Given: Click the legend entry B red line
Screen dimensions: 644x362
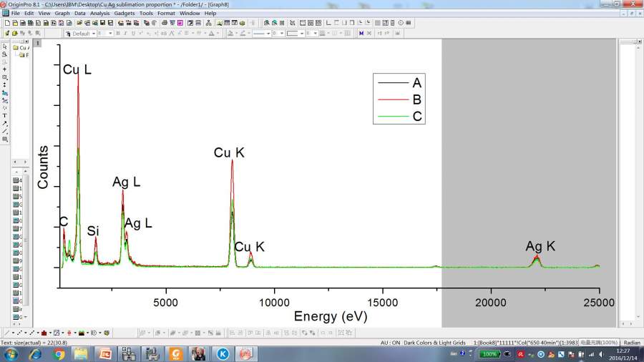Looking at the screenshot, I should [399, 99].
